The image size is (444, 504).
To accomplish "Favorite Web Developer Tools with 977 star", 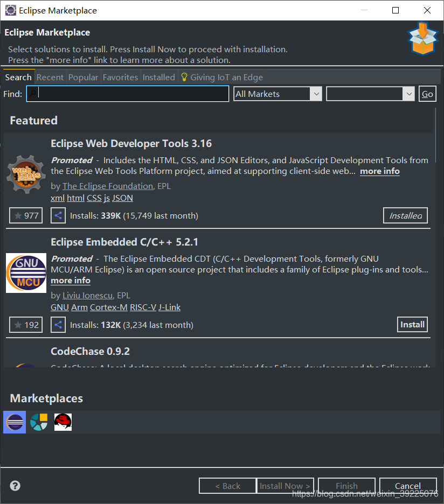I will (x=26, y=215).
